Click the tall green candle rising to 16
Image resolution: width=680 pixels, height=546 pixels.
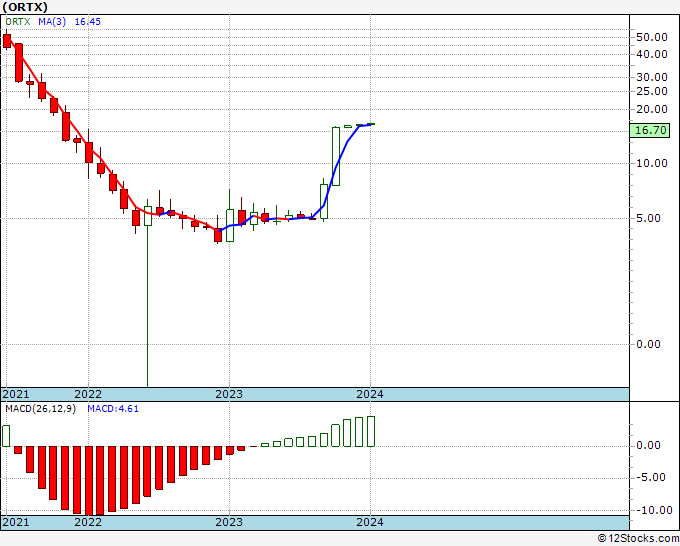point(336,156)
